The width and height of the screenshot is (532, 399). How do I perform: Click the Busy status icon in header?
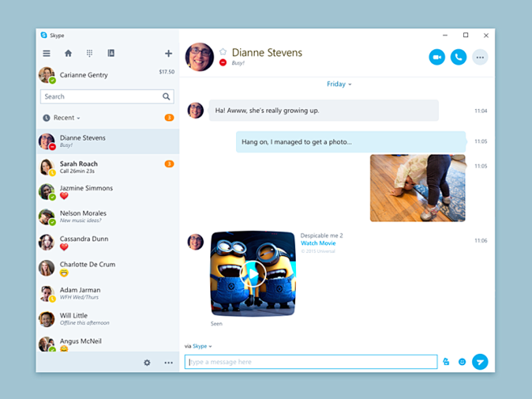point(223,62)
